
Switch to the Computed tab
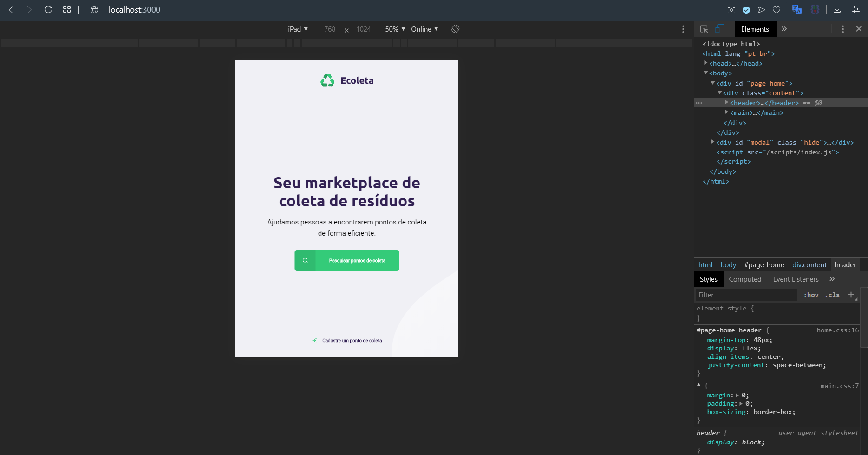click(745, 279)
